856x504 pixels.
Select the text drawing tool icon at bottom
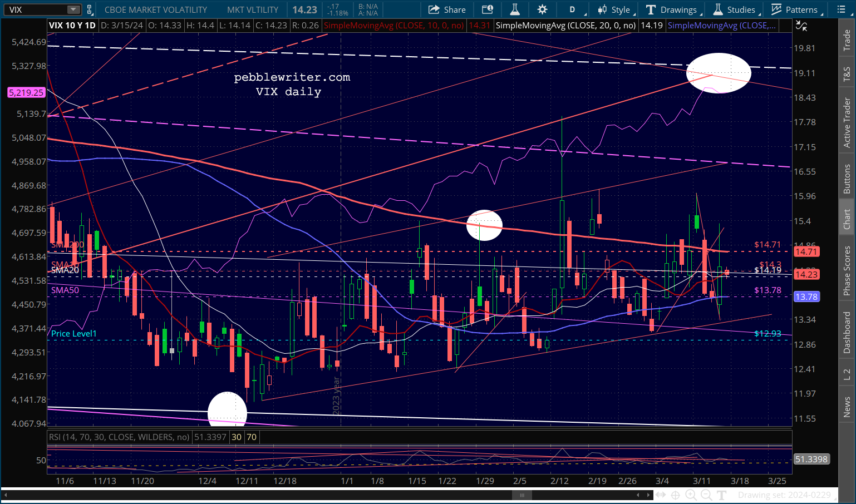(x=721, y=495)
